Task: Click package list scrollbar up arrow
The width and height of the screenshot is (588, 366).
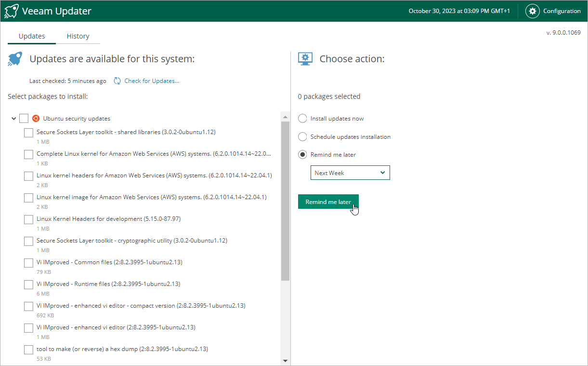Action: click(x=285, y=117)
